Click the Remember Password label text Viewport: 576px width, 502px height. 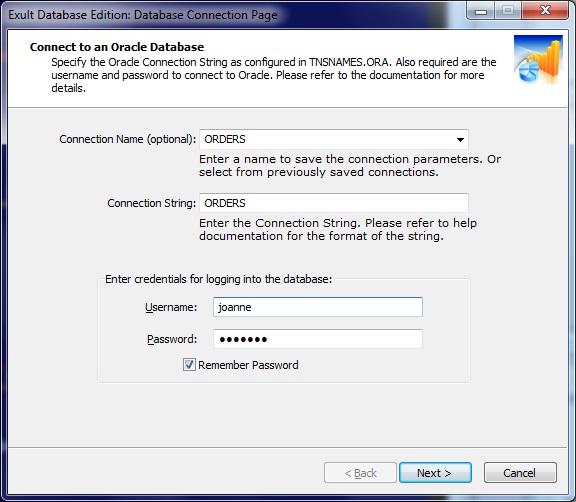[x=248, y=365]
